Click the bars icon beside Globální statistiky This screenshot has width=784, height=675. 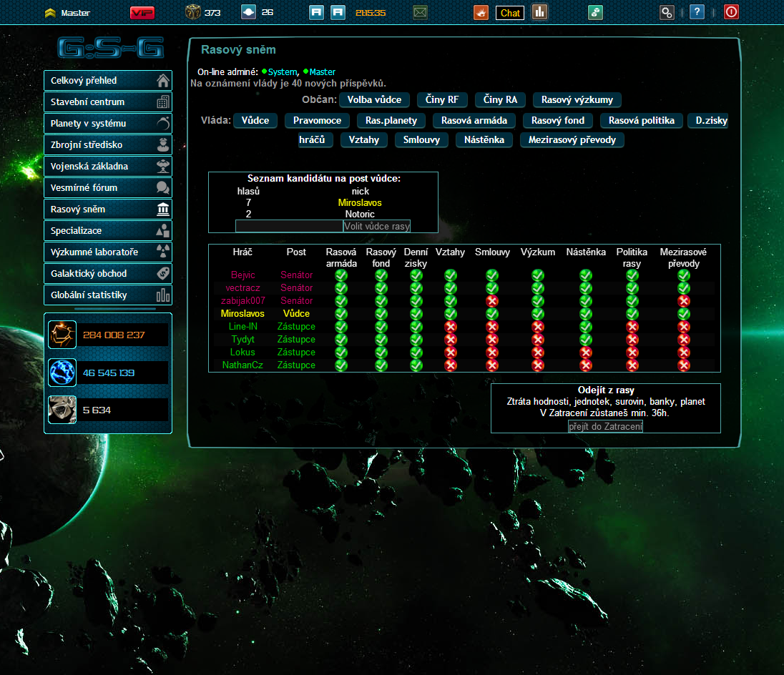coord(163,295)
